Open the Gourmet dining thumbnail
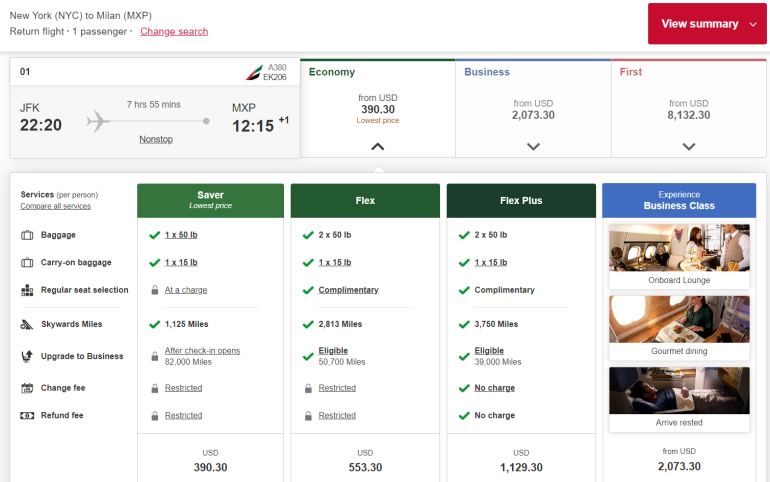 click(x=679, y=325)
